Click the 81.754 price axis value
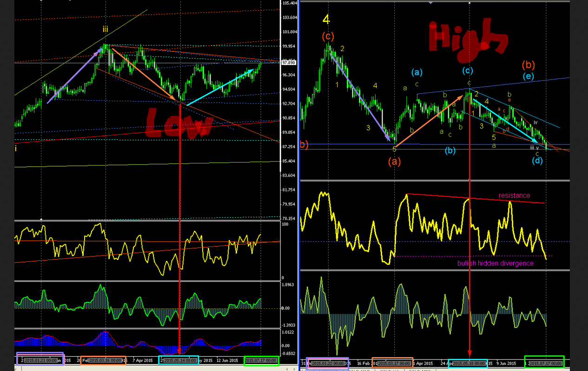This screenshot has width=588, height=371. [x=290, y=190]
